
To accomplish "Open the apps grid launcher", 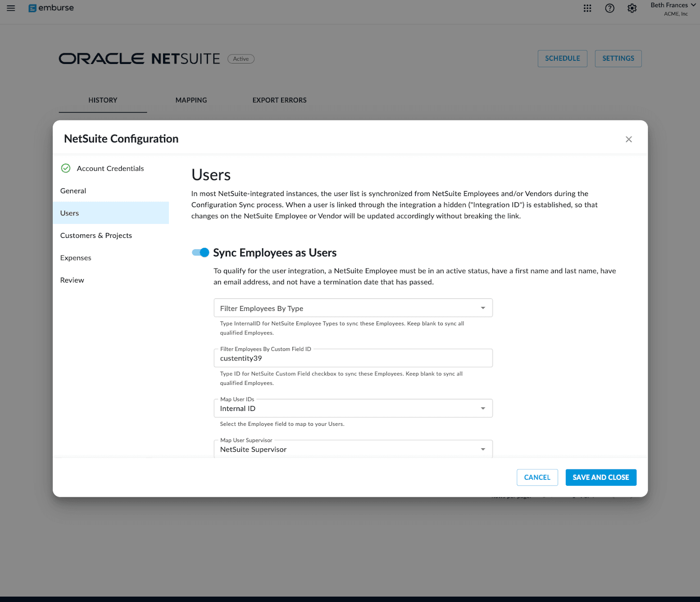I will click(x=587, y=8).
